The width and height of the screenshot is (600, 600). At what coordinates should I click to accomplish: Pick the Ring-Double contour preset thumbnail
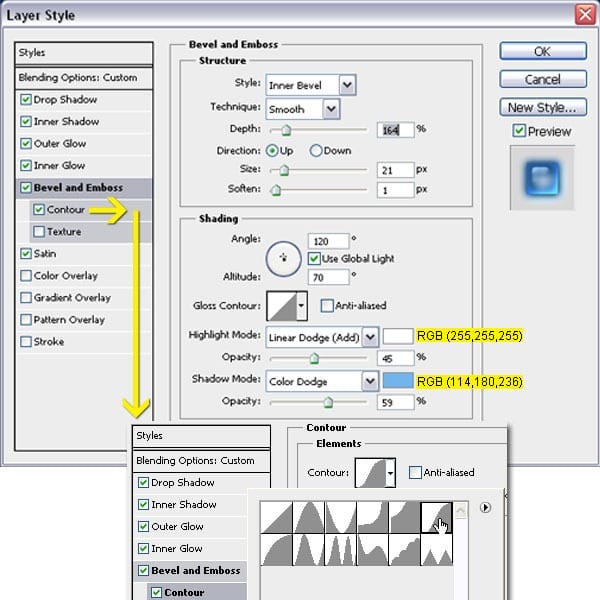click(x=341, y=550)
